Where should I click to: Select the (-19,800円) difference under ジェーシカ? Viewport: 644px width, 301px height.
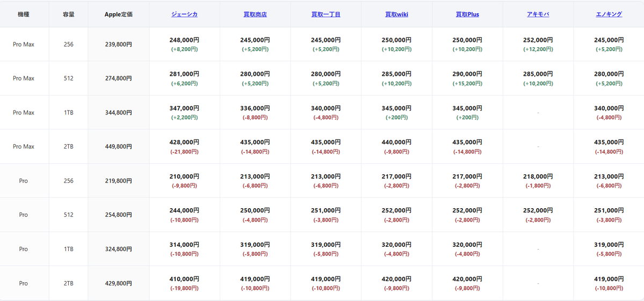point(184,288)
